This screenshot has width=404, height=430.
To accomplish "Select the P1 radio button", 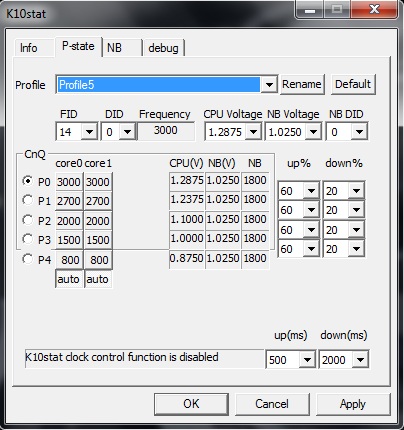I will (x=28, y=200).
